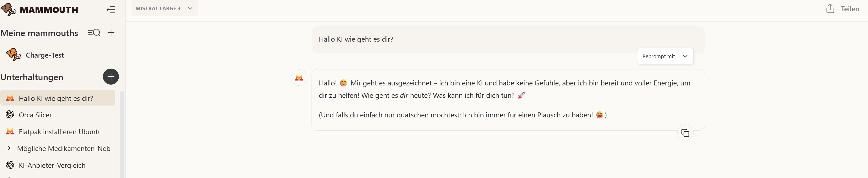
Task: Click the conversations list scrollbar
Action: tap(122, 135)
